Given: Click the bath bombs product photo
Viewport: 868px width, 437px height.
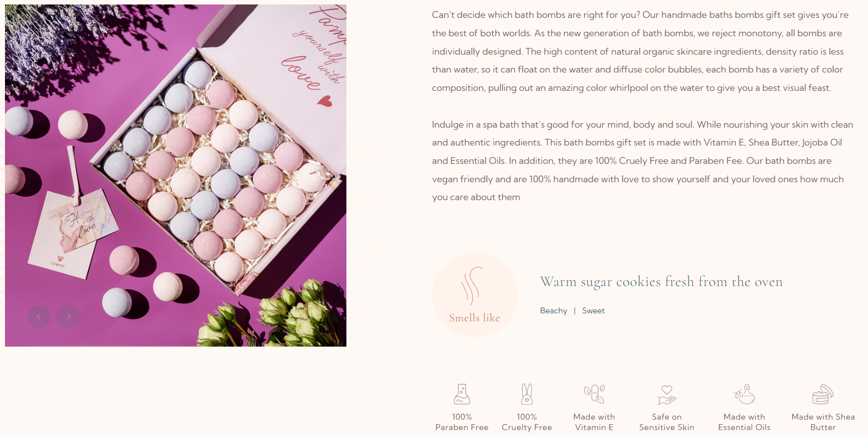Looking at the screenshot, I should [176, 175].
